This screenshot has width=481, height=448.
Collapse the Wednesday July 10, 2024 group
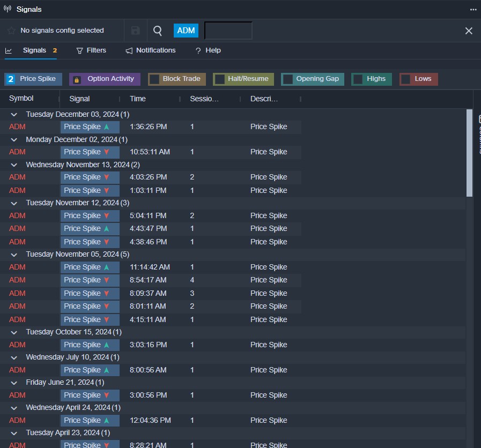[x=14, y=357]
